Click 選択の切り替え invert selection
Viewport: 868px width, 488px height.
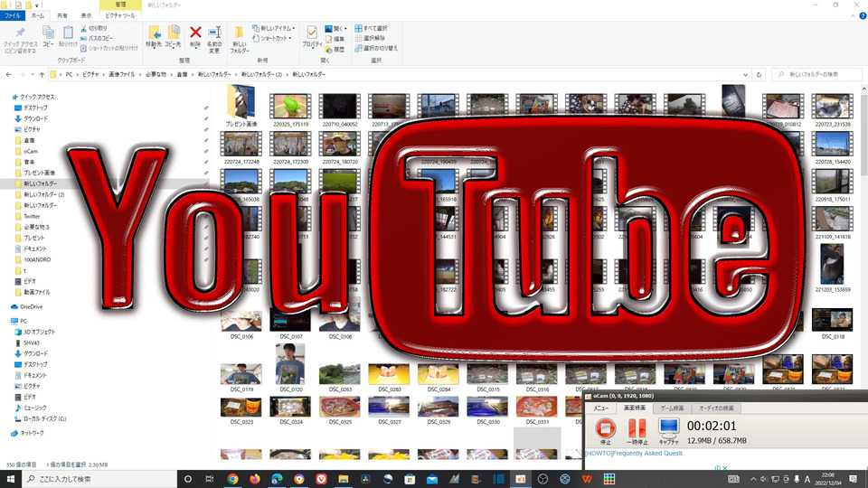click(x=376, y=48)
